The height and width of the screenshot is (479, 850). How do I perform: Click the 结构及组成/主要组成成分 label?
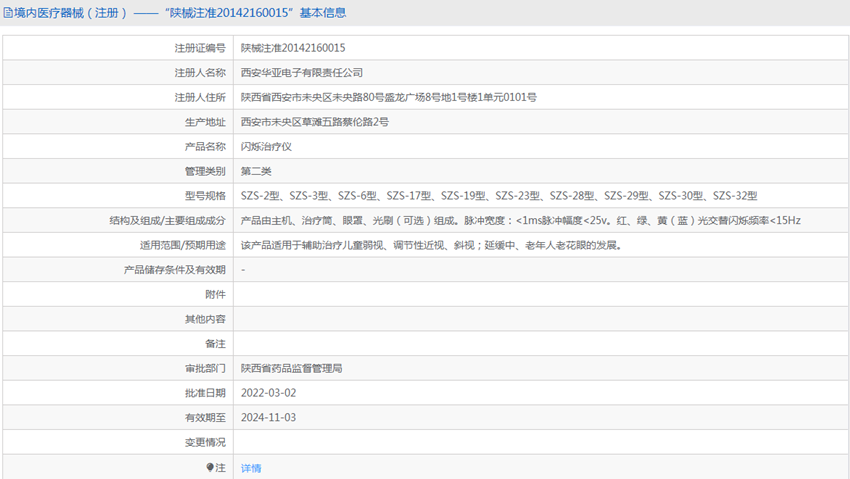pos(168,221)
